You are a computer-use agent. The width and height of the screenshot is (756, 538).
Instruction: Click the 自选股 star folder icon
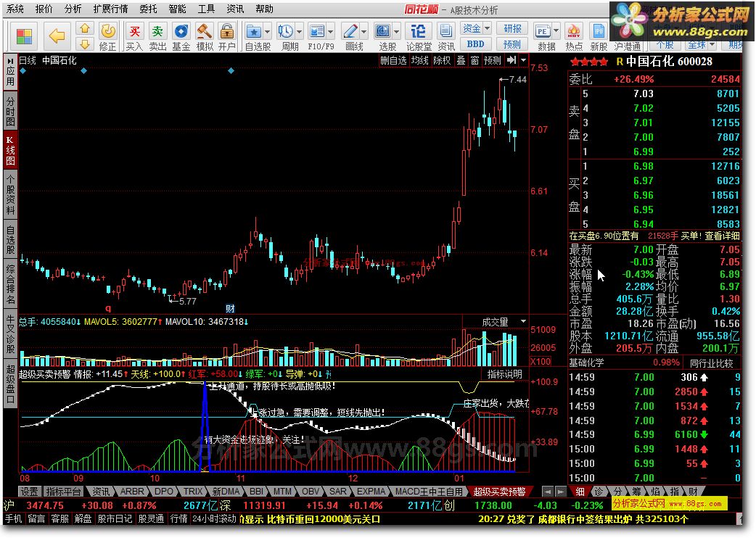254,32
